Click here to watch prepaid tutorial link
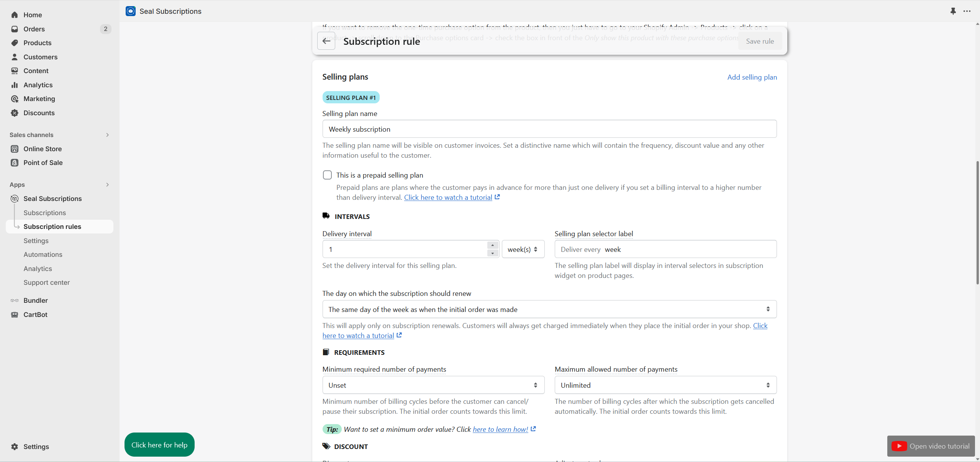 tap(447, 197)
